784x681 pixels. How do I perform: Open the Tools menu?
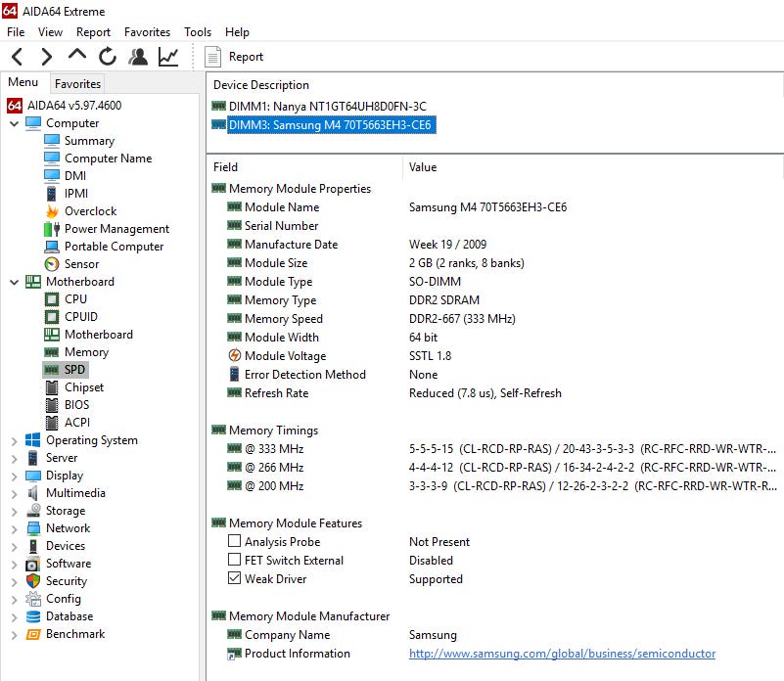(x=198, y=32)
